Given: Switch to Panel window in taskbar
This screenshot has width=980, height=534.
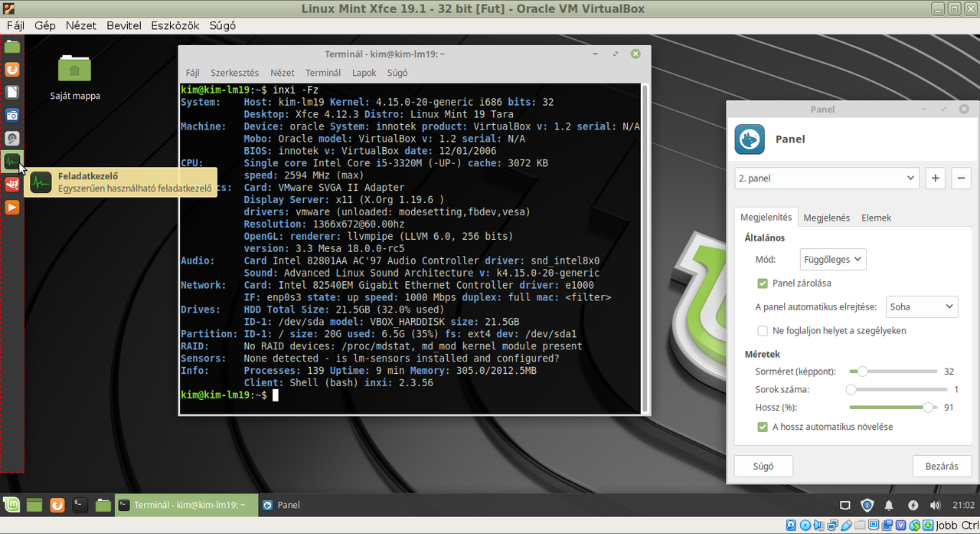Looking at the screenshot, I should pos(280,505).
